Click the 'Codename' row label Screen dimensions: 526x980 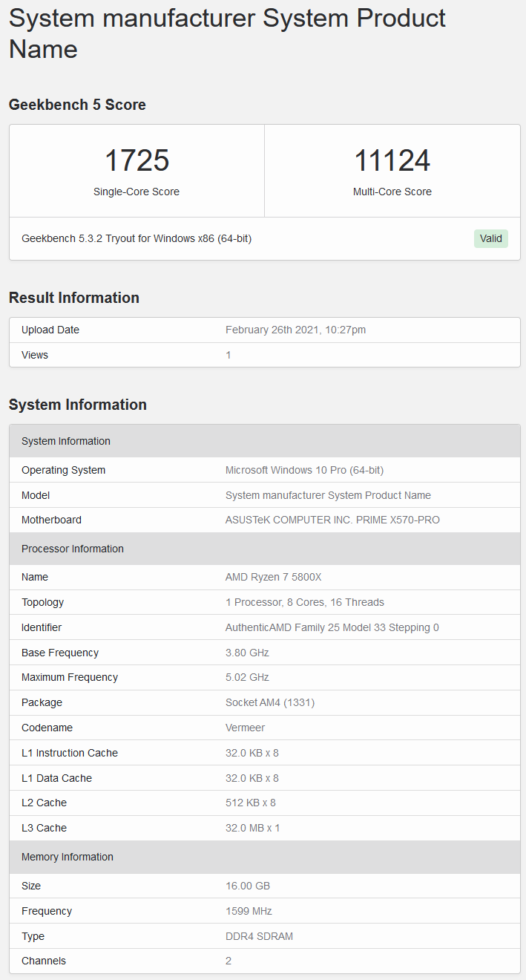(47, 728)
